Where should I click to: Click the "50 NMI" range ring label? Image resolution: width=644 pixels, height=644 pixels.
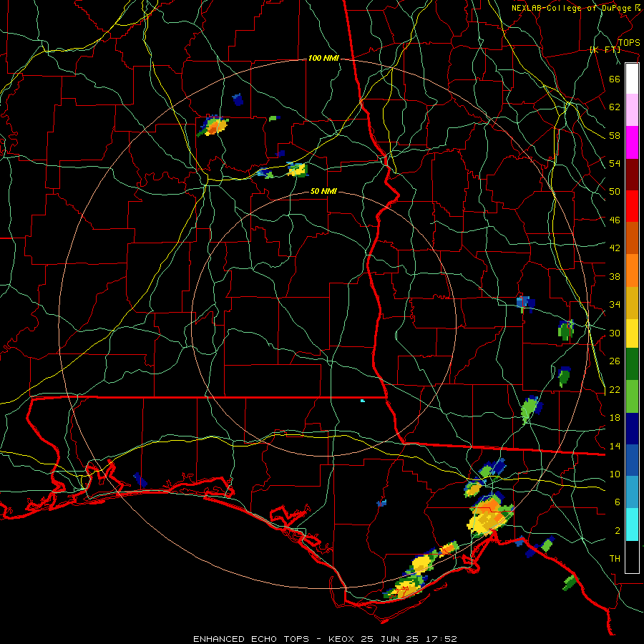coord(323,191)
